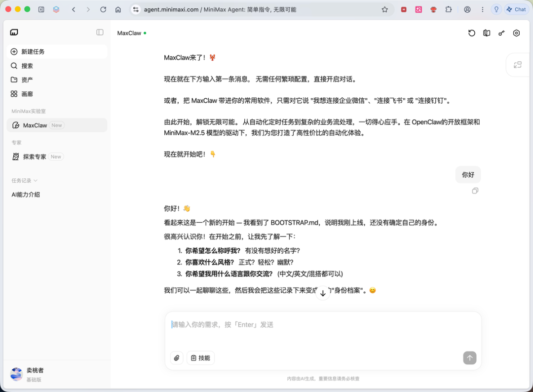The width and height of the screenshot is (533, 392).
Task: Click the site info icon in address bar
Action: coord(136,9)
